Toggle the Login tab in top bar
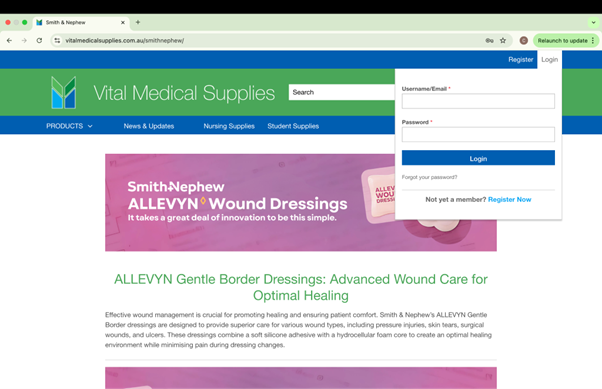 click(x=549, y=60)
